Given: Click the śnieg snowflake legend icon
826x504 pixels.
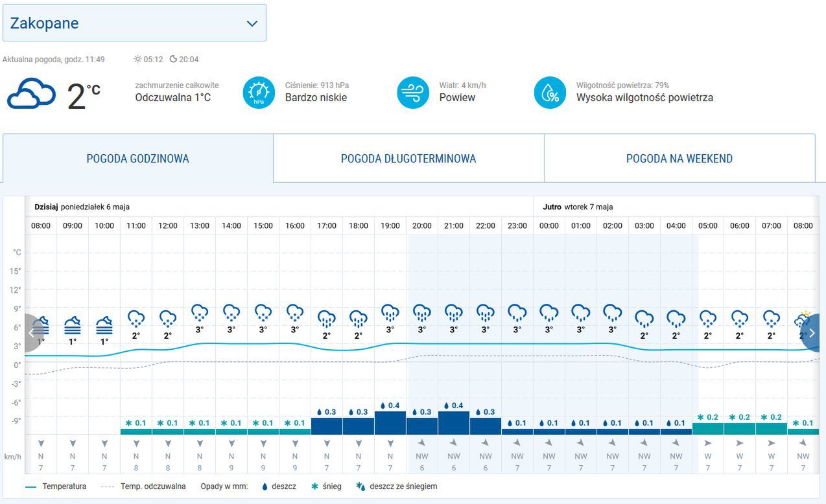Looking at the screenshot, I should point(314,487).
